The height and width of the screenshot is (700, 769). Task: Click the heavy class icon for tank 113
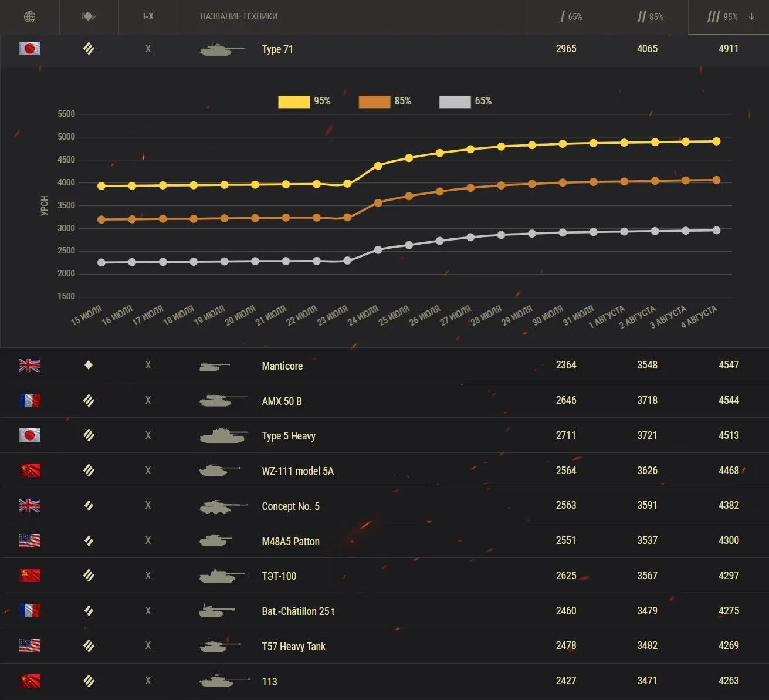[89, 681]
